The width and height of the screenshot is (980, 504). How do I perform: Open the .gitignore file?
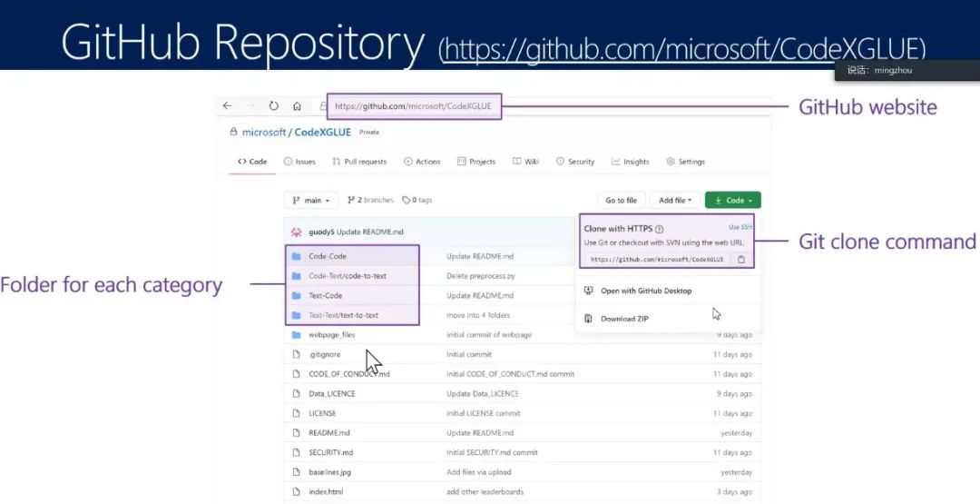(324, 354)
